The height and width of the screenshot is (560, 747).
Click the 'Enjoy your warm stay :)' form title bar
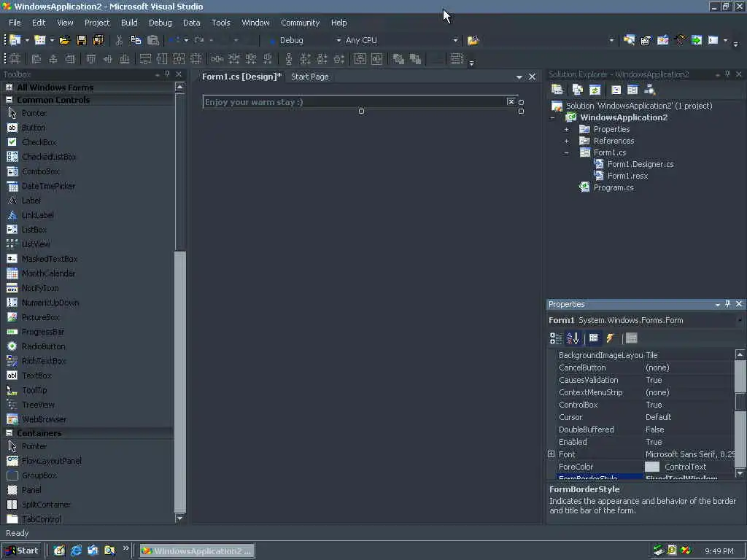click(360, 102)
